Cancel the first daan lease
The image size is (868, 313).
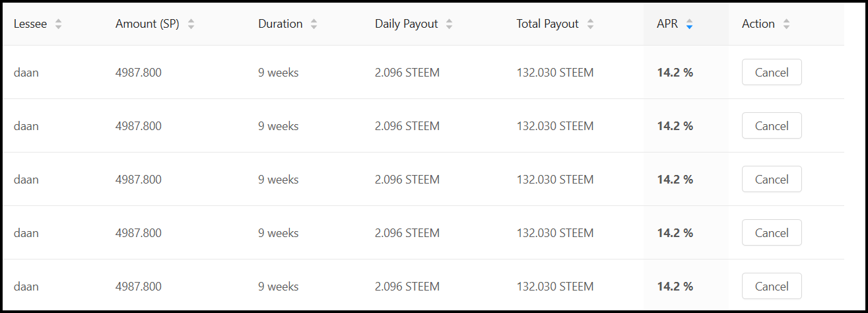[772, 72]
